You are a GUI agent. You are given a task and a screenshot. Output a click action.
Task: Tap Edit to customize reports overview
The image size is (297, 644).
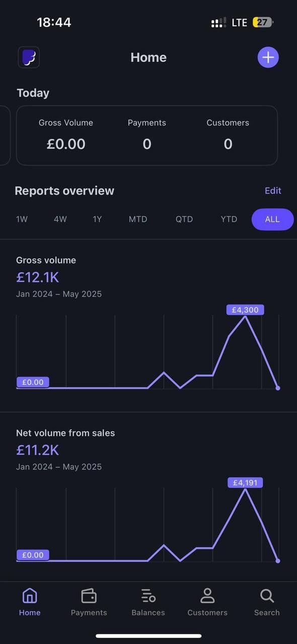point(273,190)
